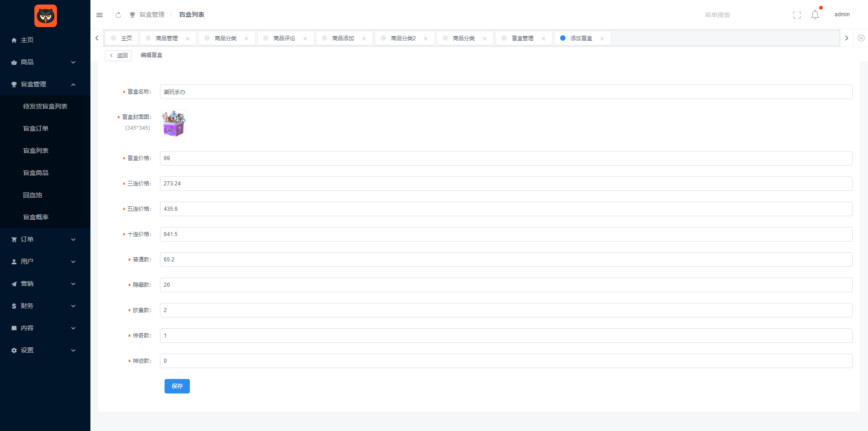Viewport: 868px width, 431px height.
Task: Collapse the sidebar with hamburger icon
Action: (99, 15)
